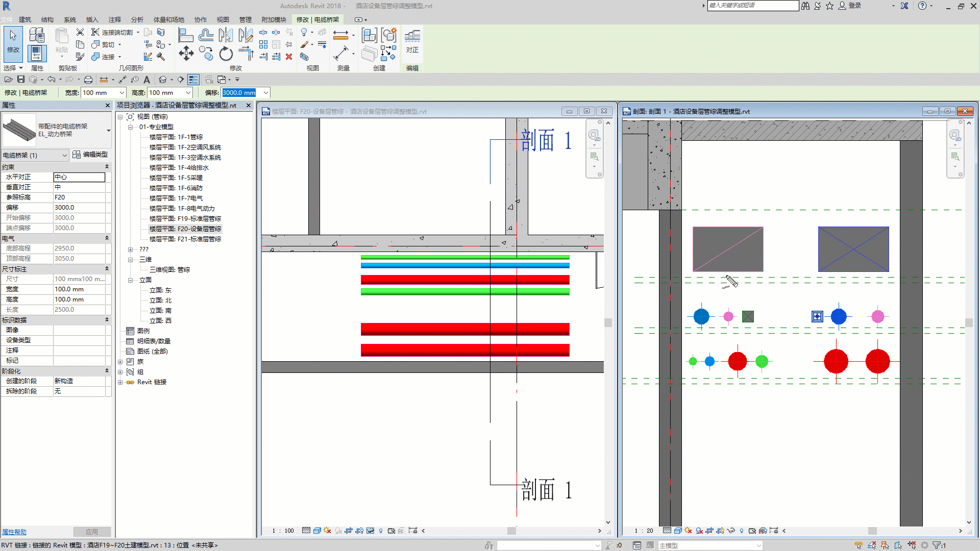The height and width of the screenshot is (551, 980).
Task: Click the Properties palette ribbon icon
Action: (37, 53)
